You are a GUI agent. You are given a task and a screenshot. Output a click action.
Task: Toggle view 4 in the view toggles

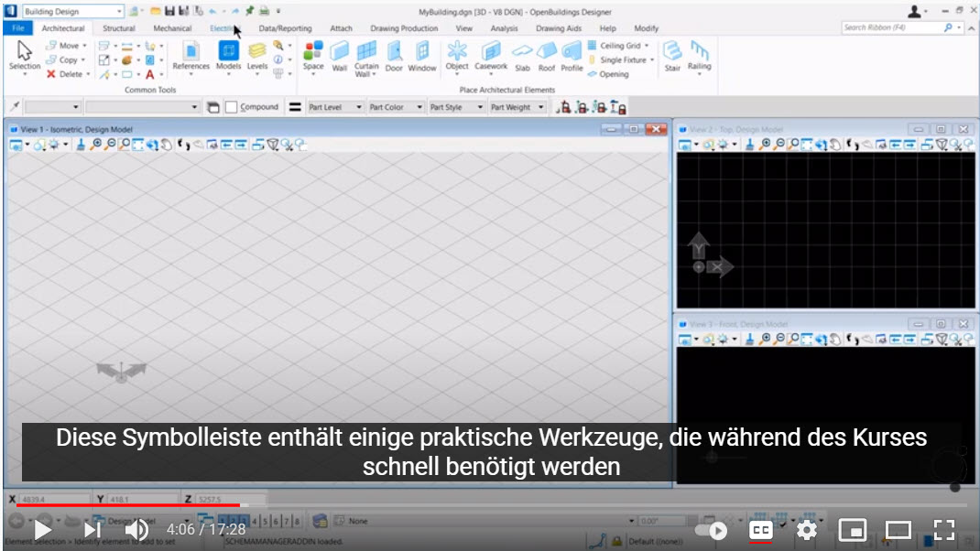255,521
